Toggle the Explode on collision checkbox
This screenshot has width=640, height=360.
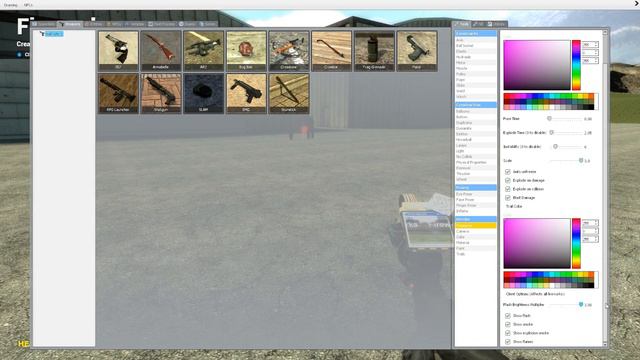[508, 189]
